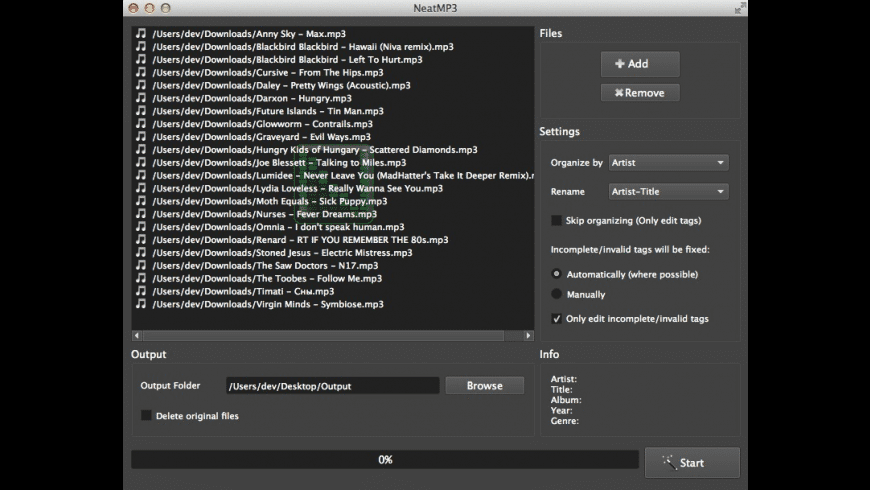Click music note icon beside Timati – Сны.mp3

pyautogui.click(x=141, y=290)
